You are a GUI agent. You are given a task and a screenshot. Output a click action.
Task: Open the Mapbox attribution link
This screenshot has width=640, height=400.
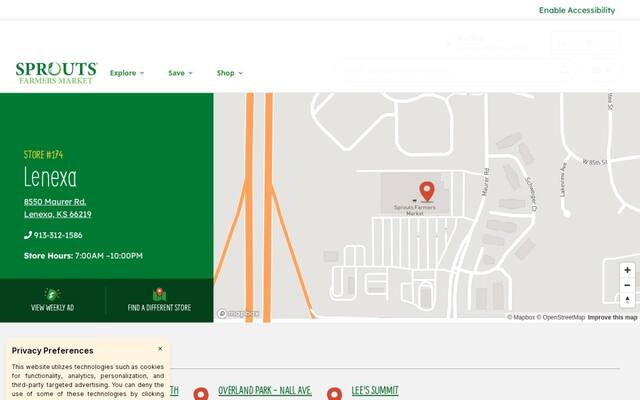(x=521, y=317)
